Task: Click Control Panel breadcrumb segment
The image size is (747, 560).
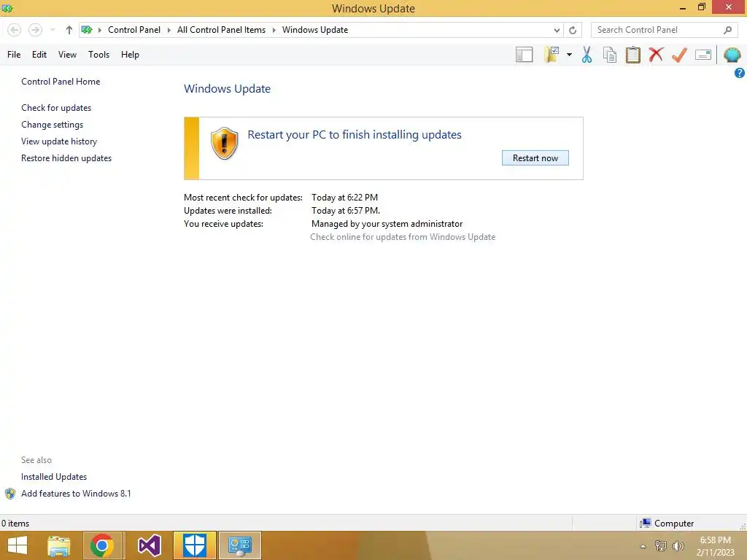Action: point(134,30)
